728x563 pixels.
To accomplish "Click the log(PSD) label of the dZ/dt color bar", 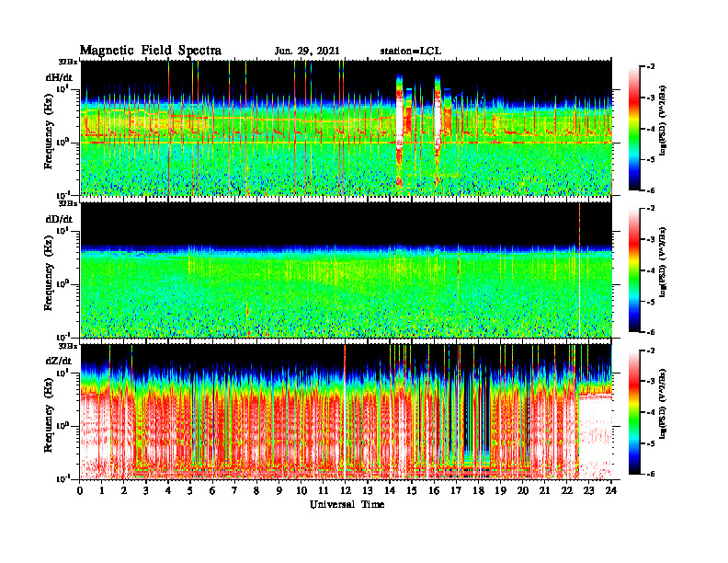I will pyautogui.click(x=663, y=404).
